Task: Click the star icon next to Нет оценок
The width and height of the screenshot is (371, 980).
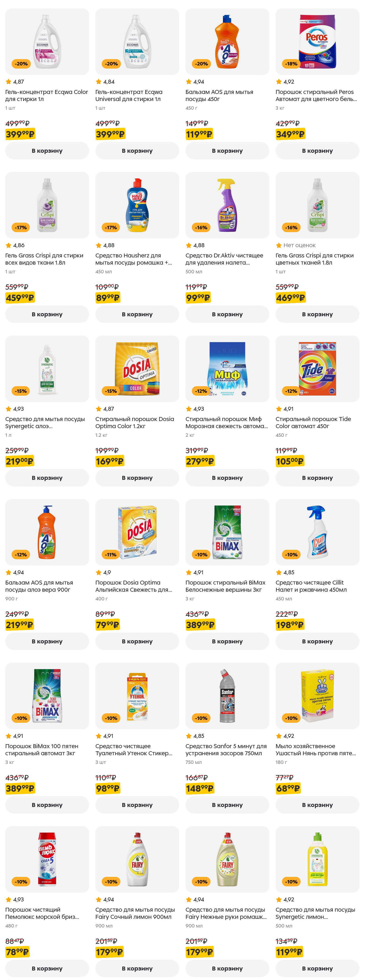Action: pos(279,245)
